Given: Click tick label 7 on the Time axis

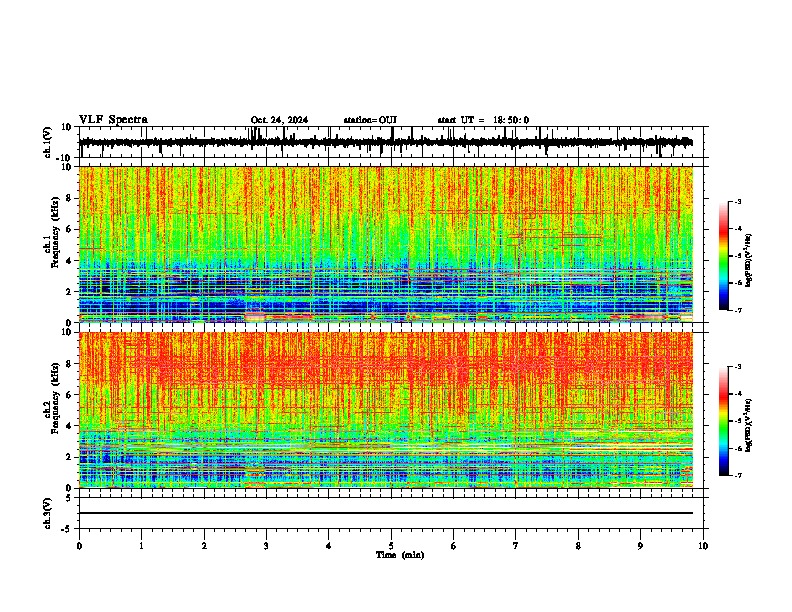Looking at the screenshot, I should click(516, 546).
